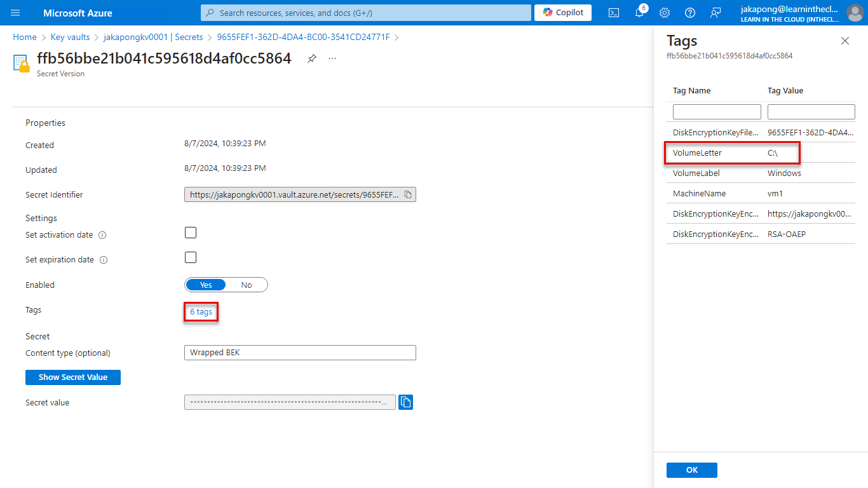
Task: Show info about Set expiration date
Action: point(104,260)
